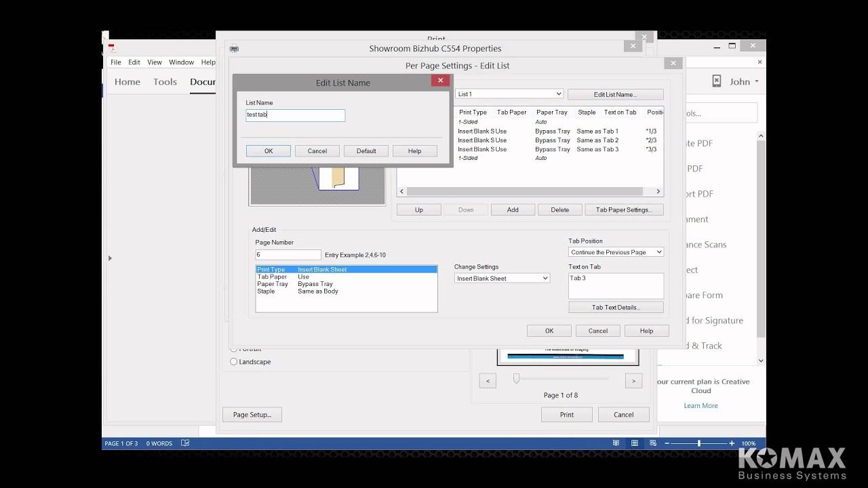The width and height of the screenshot is (868, 488).
Task: Click the List Name text field
Action: (296, 115)
